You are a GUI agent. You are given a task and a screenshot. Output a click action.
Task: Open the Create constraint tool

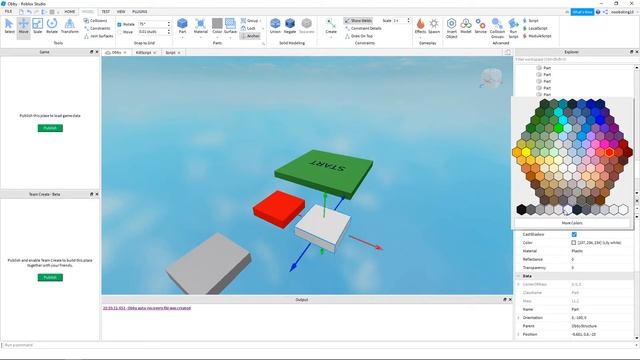pyautogui.click(x=331, y=26)
